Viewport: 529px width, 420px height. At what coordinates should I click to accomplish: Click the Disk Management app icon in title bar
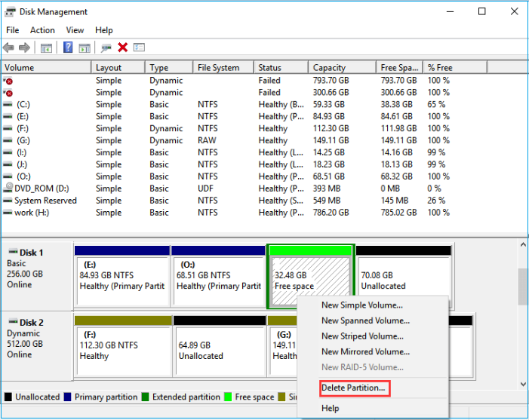[x=11, y=11]
